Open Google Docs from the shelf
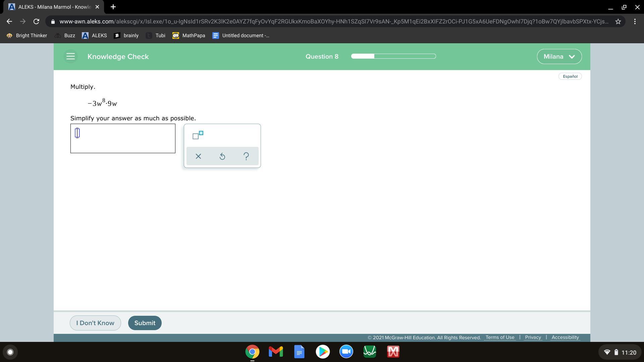This screenshot has height=362, width=644. point(299,352)
